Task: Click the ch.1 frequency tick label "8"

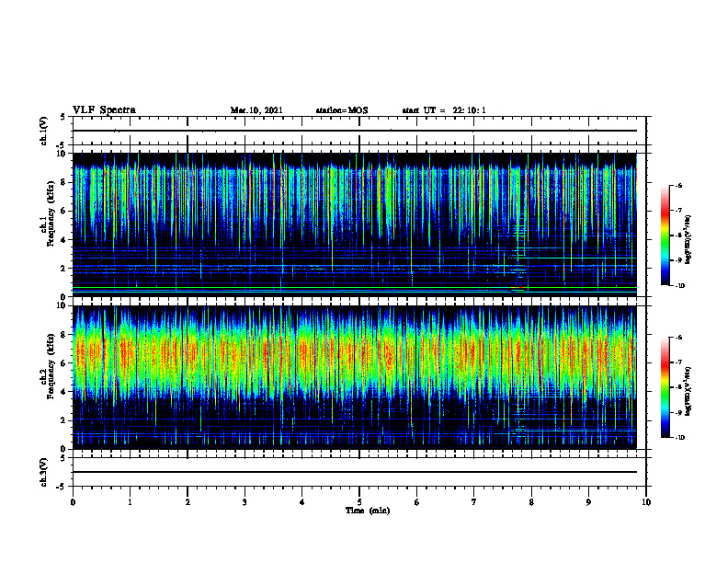Action: point(64,182)
